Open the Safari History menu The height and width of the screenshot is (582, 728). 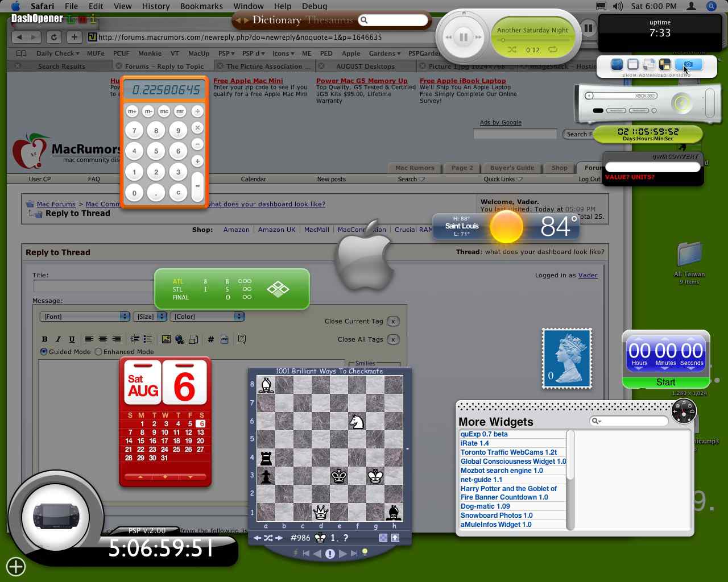(156, 6)
